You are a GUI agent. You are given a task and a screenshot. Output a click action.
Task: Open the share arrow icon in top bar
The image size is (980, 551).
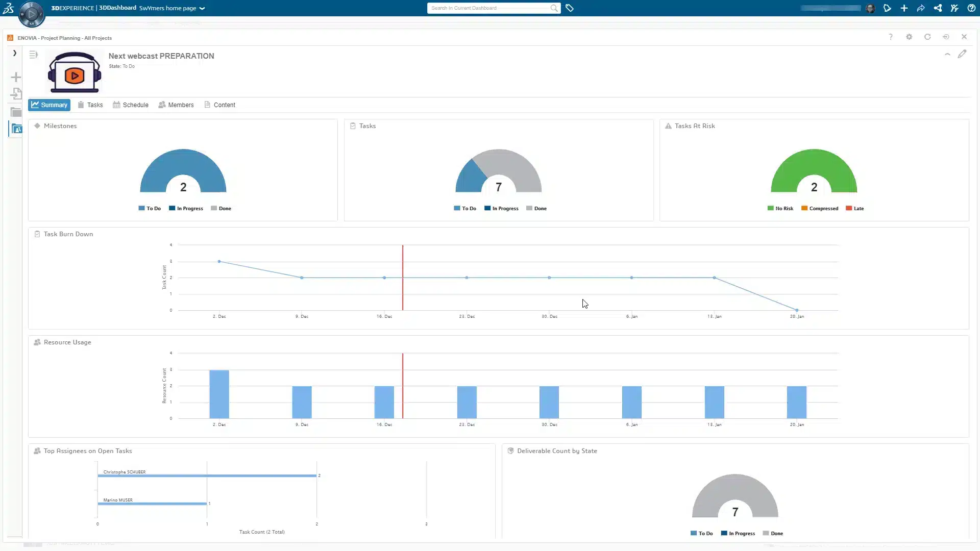pyautogui.click(x=921, y=8)
